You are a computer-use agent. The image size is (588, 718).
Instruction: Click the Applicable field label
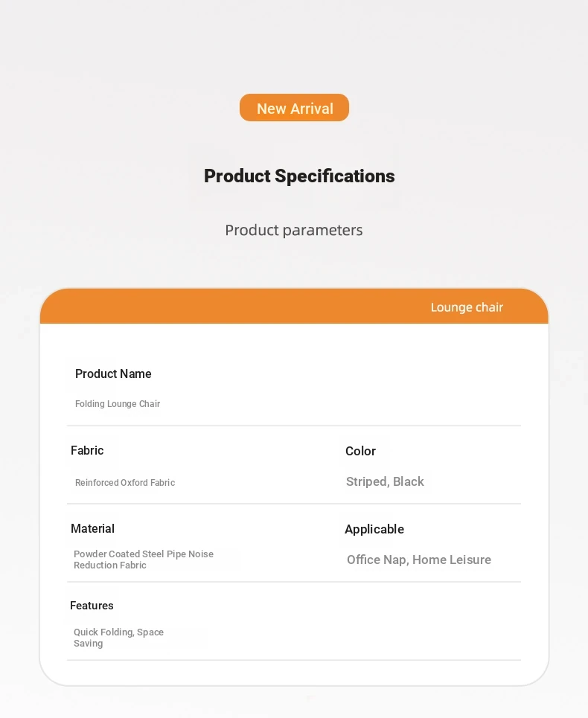click(374, 529)
